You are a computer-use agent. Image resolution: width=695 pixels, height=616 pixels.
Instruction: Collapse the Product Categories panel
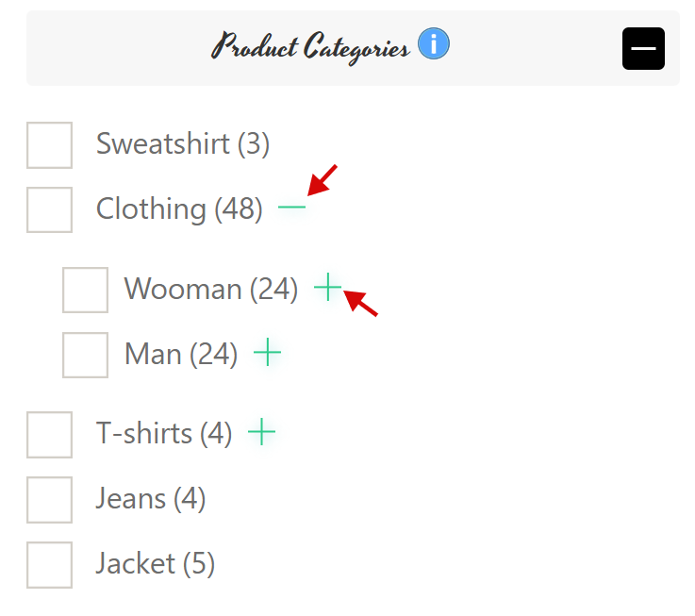coord(643,48)
